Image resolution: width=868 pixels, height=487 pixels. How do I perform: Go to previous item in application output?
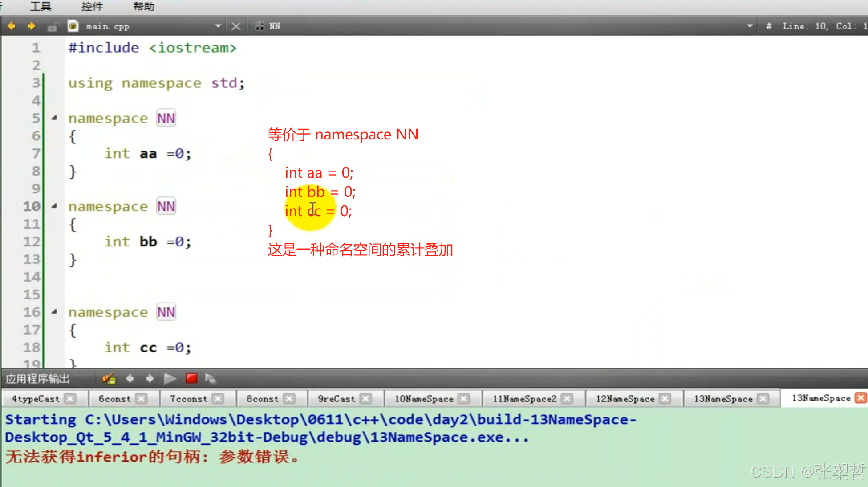pyautogui.click(x=130, y=379)
